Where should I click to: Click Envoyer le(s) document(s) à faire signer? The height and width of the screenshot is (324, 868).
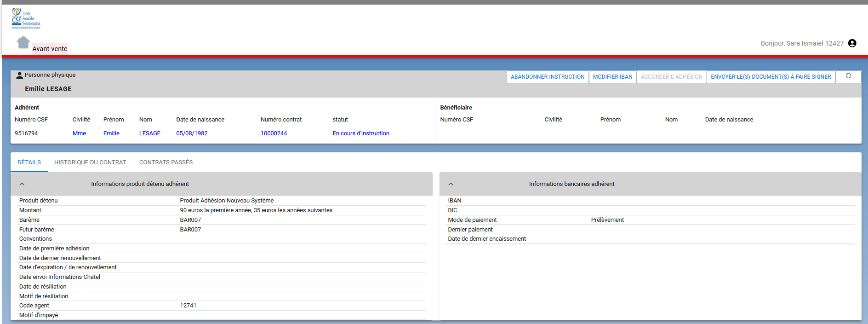click(x=771, y=77)
